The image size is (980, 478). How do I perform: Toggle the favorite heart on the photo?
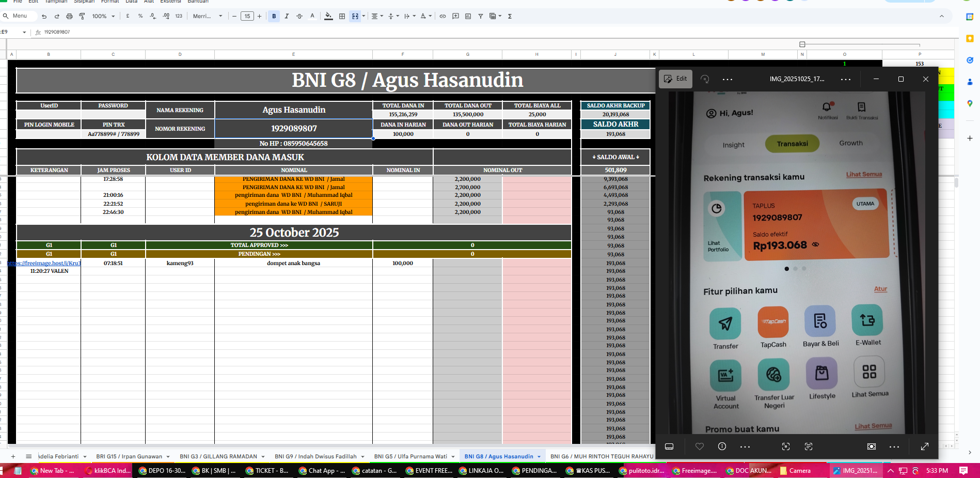(x=700, y=446)
